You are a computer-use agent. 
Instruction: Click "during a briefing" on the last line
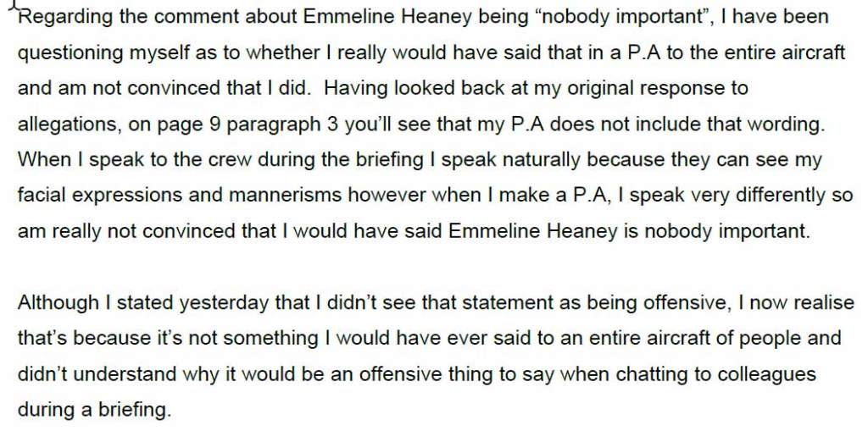[x=94, y=410]
